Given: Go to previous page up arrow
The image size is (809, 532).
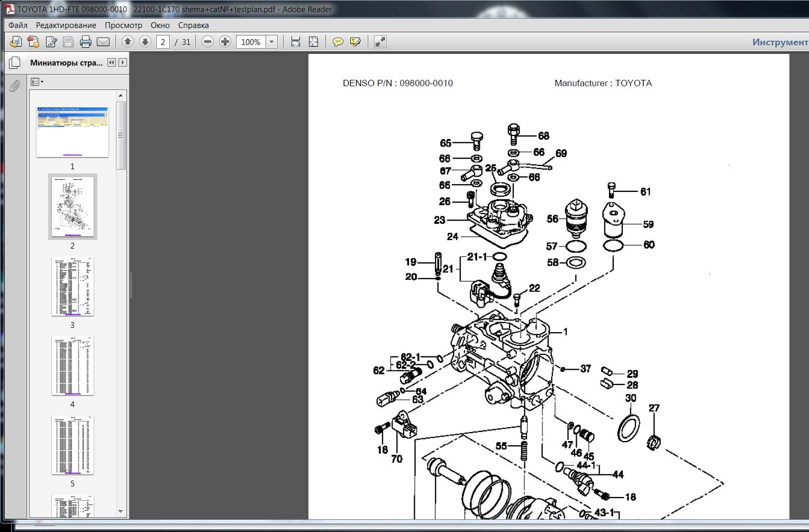Looking at the screenshot, I should [x=128, y=42].
